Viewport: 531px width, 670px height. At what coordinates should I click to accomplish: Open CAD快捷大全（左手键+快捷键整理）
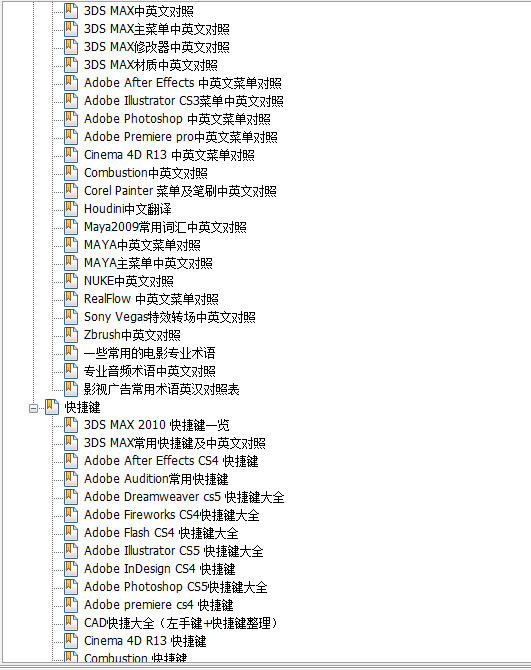click(x=181, y=623)
